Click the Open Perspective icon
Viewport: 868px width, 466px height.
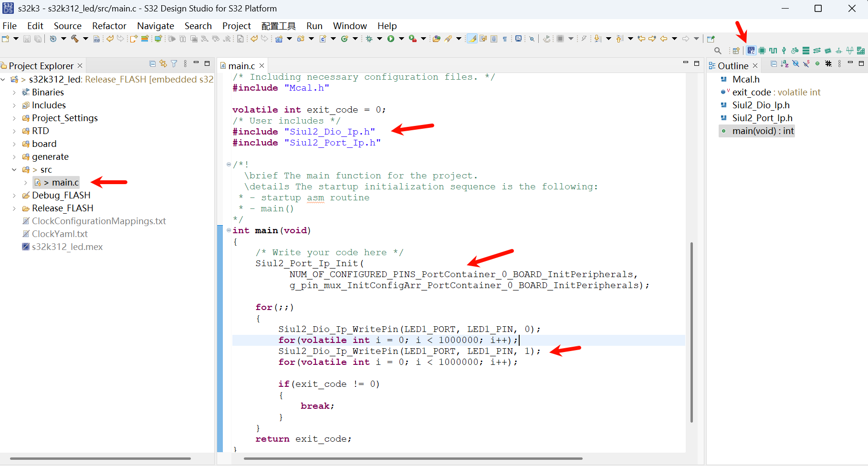pyautogui.click(x=736, y=51)
